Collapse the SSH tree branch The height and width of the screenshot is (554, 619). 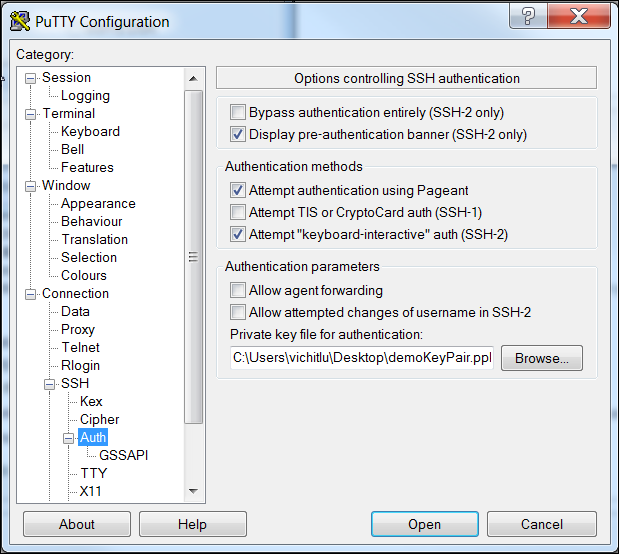(50, 384)
